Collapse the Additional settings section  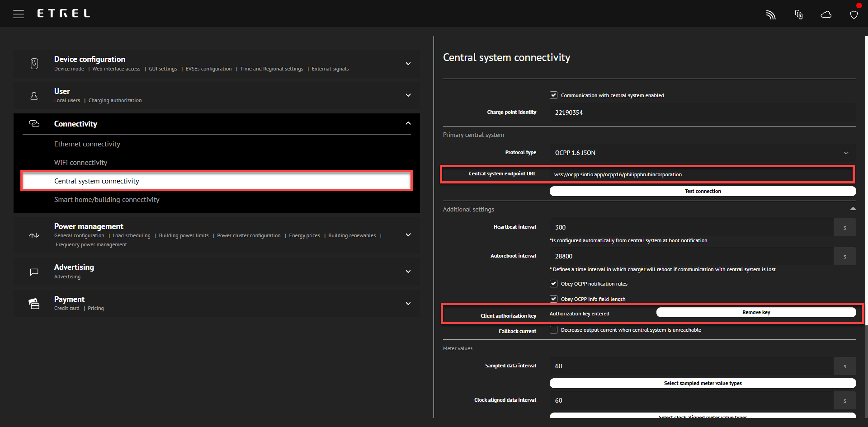coord(853,209)
